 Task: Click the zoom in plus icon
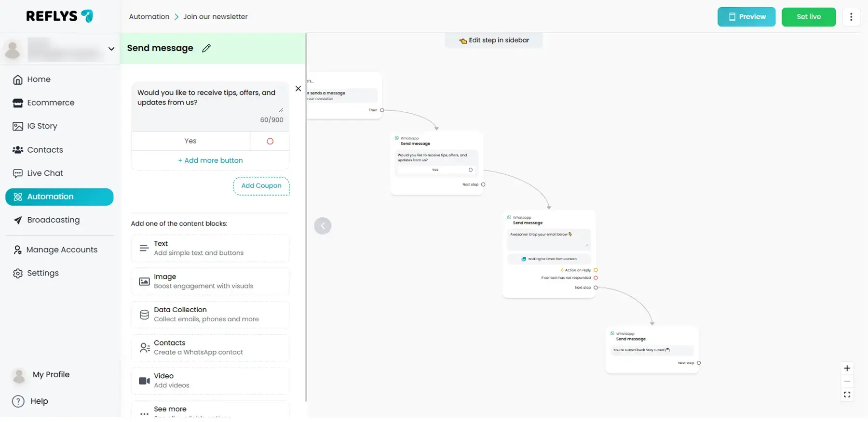coord(847,369)
